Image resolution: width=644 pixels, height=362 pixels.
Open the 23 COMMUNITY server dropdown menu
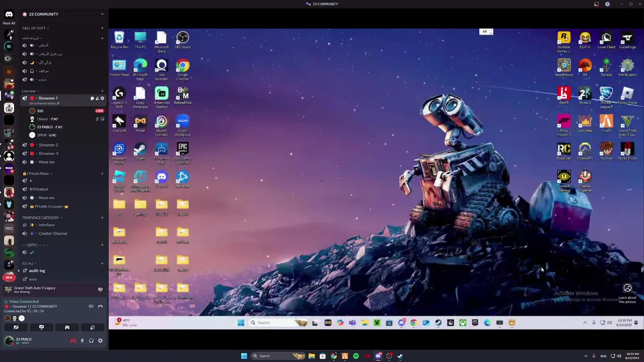(x=102, y=14)
